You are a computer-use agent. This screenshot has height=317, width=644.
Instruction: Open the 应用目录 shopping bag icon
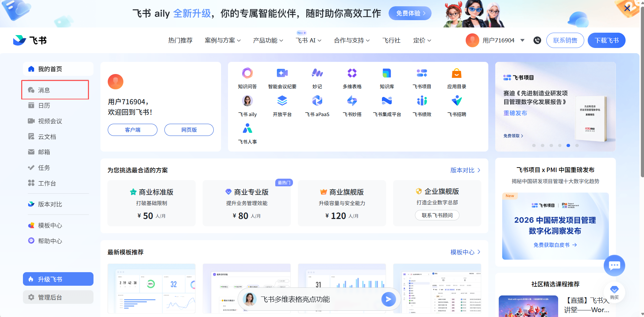click(x=457, y=73)
